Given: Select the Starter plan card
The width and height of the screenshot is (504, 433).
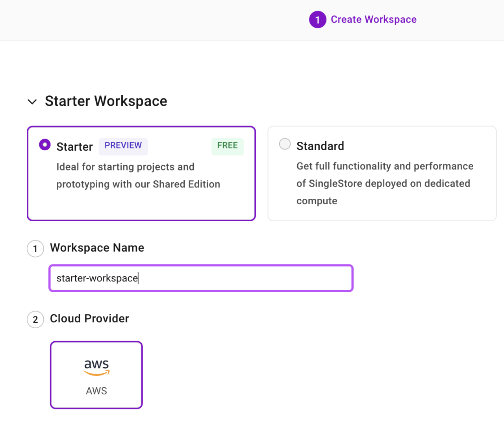Looking at the screenshot, I should point(141,173).
